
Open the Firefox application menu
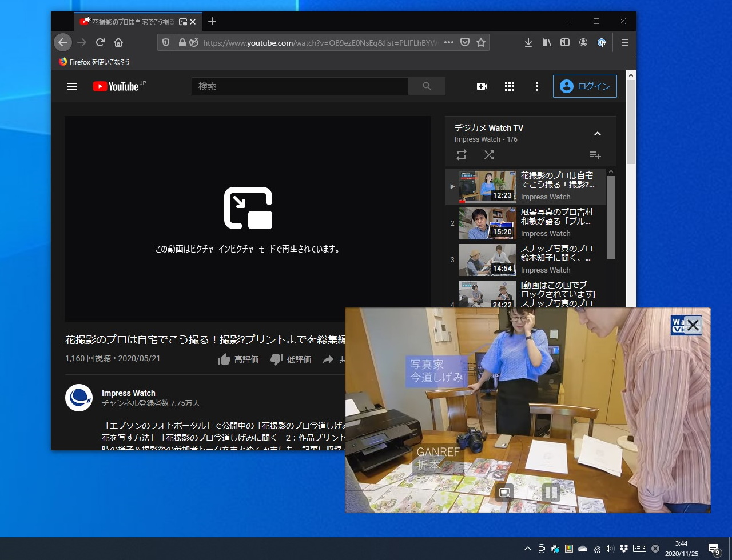[624, 42]
